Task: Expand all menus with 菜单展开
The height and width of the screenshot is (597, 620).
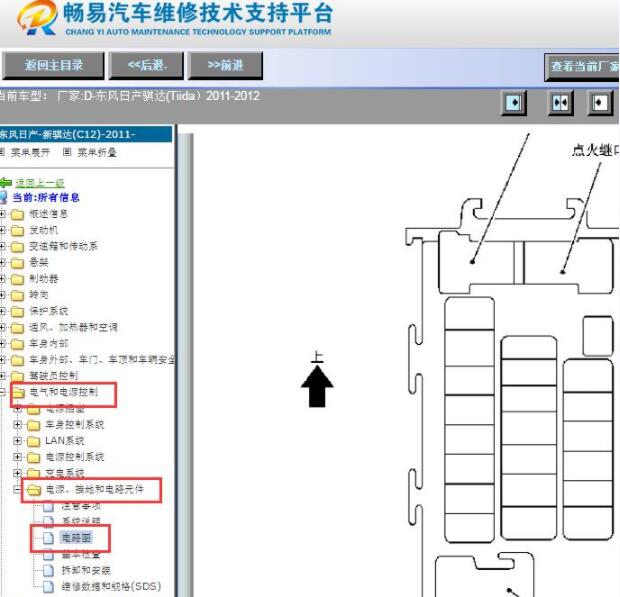Action: (x=30, y=152)
